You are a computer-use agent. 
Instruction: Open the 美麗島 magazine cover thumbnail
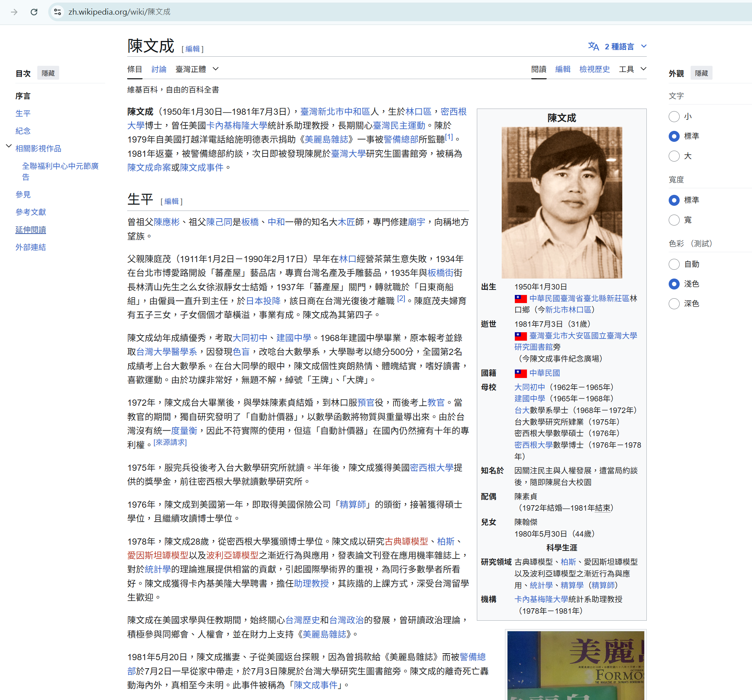[x=576, y=665]
